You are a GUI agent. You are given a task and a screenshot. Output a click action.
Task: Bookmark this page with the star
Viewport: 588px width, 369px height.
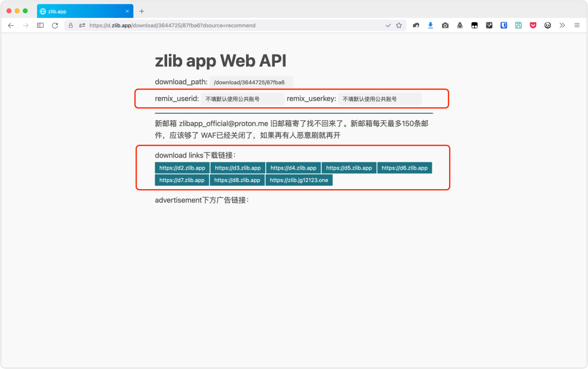399,26
